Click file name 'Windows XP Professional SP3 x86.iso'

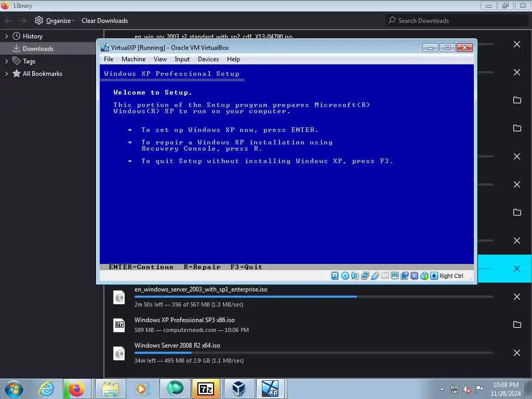[x=184, y=320]
